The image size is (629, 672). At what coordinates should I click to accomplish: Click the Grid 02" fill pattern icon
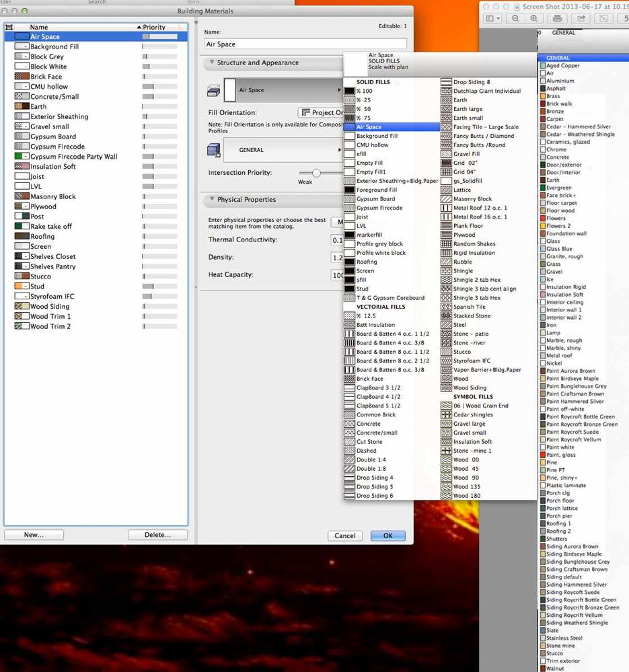(x=447, y=163)
